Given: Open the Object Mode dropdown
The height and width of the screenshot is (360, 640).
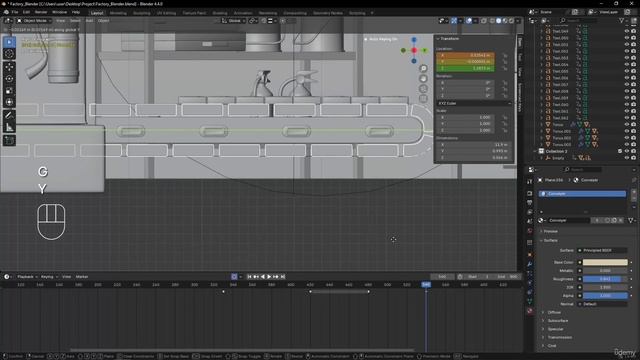Looking at the screenshot, I should point(34,20).
